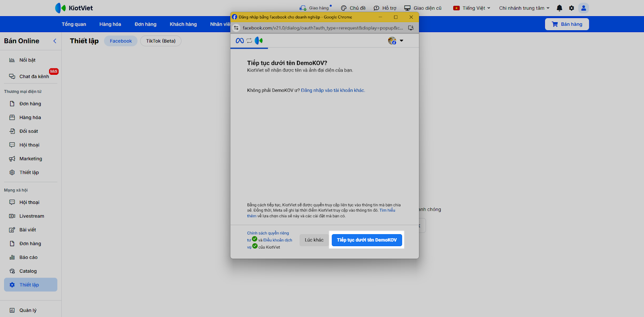Open Đơn hàng in the blue navigation bar
Image resolution: width=644 pixels, height=317 pixels.
point(145,24)
